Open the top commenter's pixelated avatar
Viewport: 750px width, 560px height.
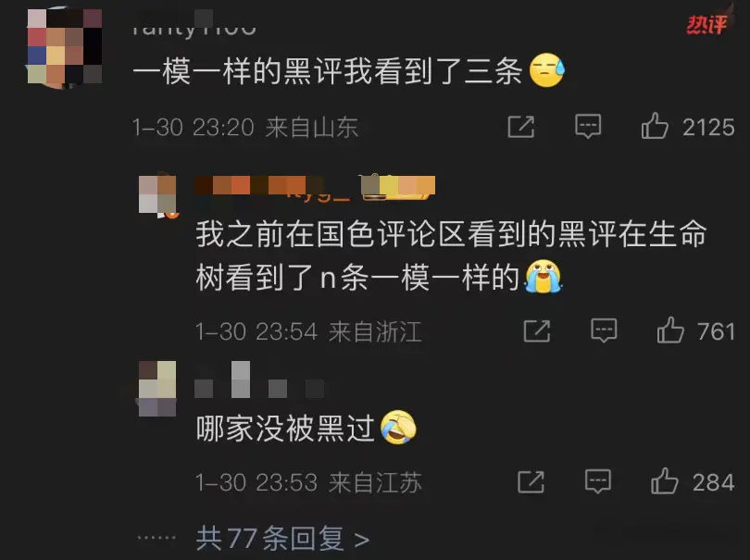point(64,47)
